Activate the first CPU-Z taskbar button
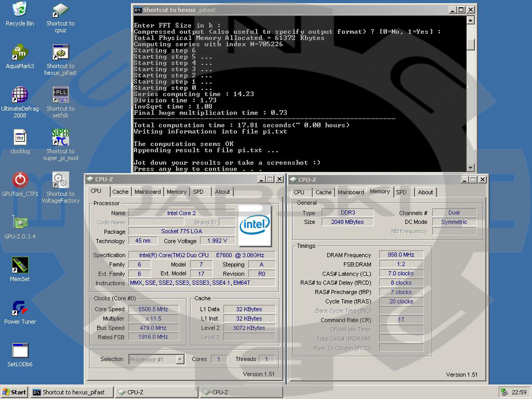Viewport: 532px width, 399px height. (157, 392)
